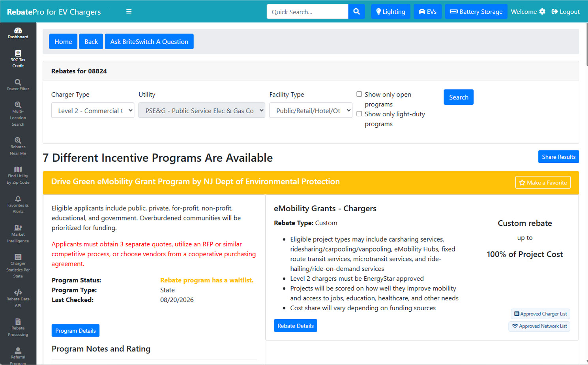Screen dimensions: 588x365
Task: Enable Show only light-duty programs
Action: [x=359, y=114]
